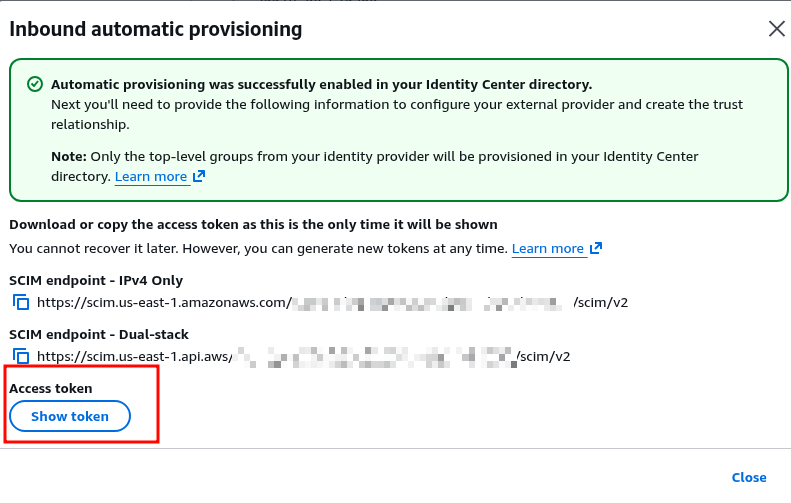The width and height of the screenshot is (791, 503).
Task: Click the Inbound automatic provisioning heading
Action: pyautogui.click(x=155, y=29)
